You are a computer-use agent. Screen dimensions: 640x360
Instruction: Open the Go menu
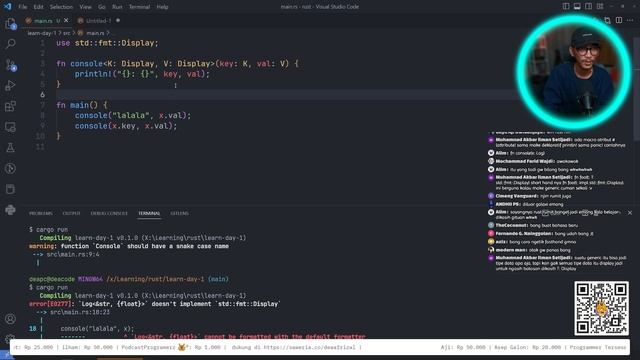tap(102, 7)
